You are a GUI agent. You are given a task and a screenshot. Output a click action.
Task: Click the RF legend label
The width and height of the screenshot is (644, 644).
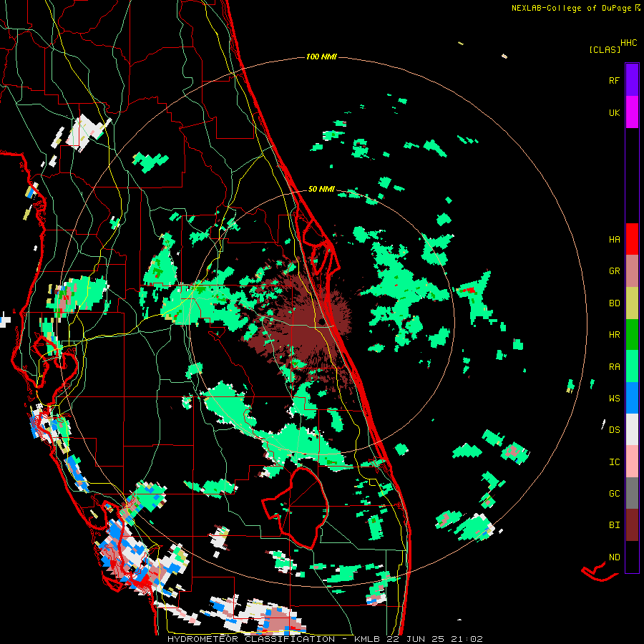point(615,80)
